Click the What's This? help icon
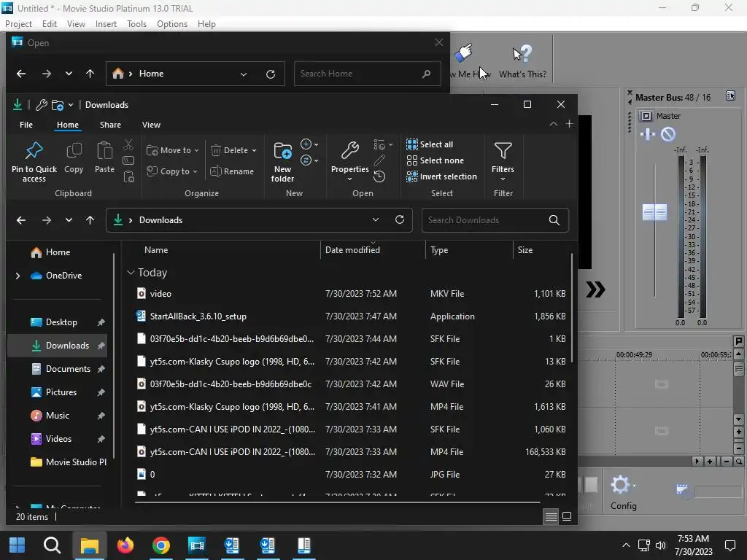The height and width of the screenshot is (560, 747). tap(522, 53)
